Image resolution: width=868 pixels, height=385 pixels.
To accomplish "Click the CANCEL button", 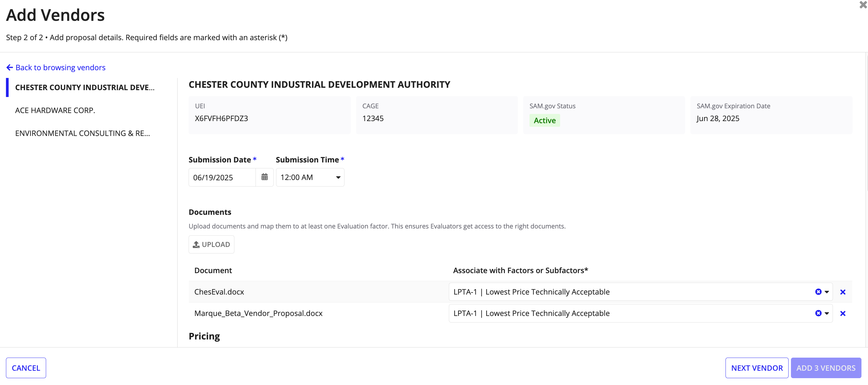I will pyautogui.click(x=26, y=368).
